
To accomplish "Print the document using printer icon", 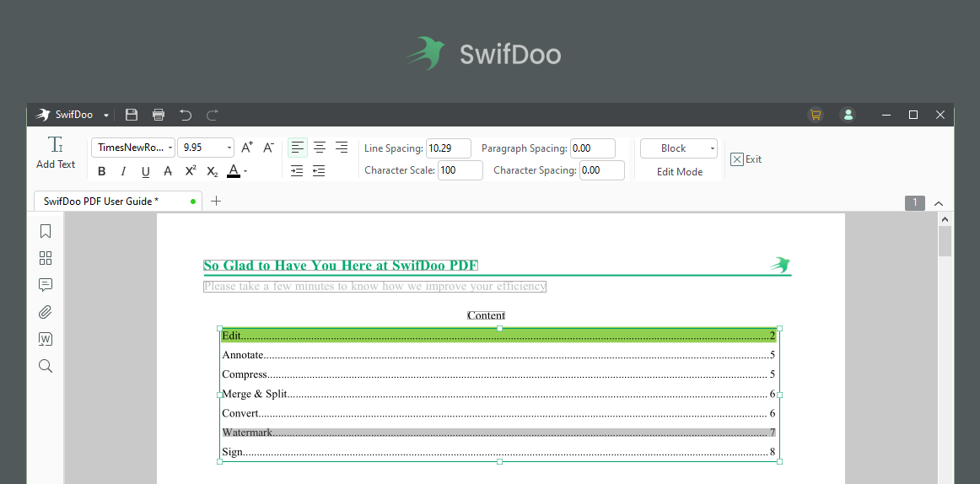I will (x=159, y=115).
